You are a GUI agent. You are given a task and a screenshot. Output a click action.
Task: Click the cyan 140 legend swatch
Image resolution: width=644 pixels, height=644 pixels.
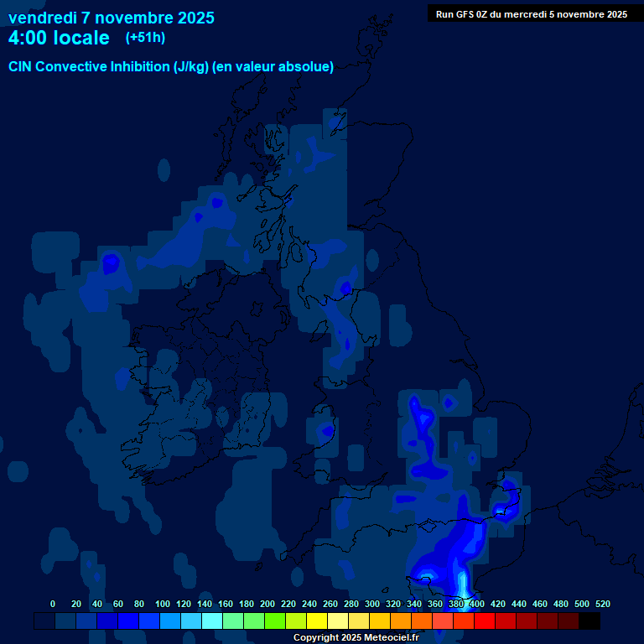(x=191, y=621)
